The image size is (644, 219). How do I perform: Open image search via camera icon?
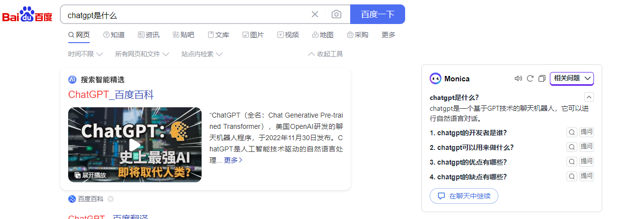tap(336, 14)
